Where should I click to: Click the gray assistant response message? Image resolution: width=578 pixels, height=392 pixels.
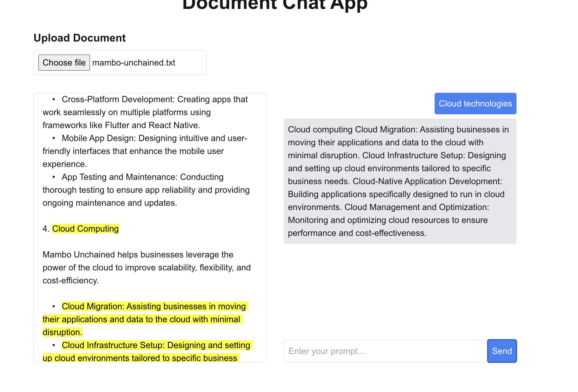pyautogui.click(x=400, y=181)
